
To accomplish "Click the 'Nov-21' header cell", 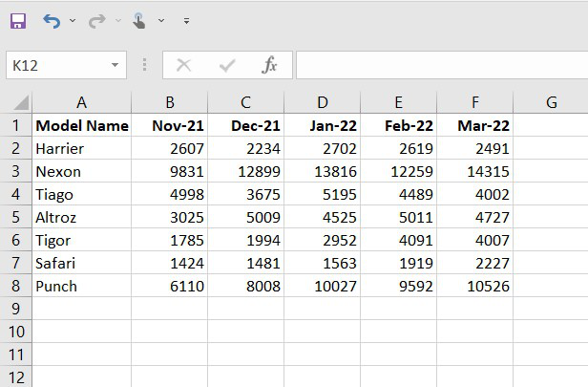I will click(x=170, y=125).
